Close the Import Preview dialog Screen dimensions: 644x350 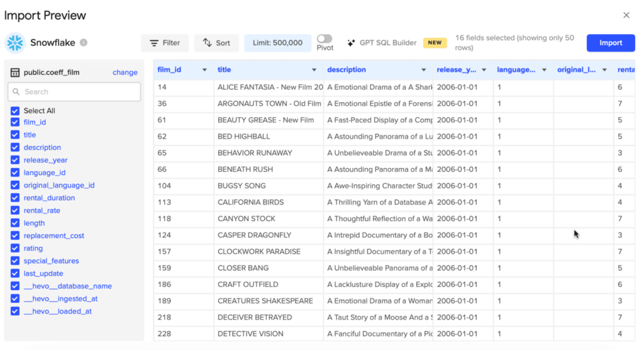coord(626,15)
